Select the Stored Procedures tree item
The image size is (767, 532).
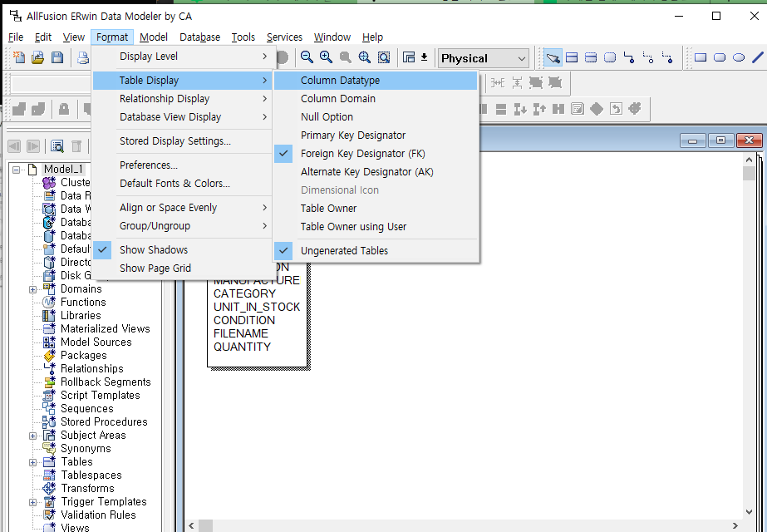104,422
